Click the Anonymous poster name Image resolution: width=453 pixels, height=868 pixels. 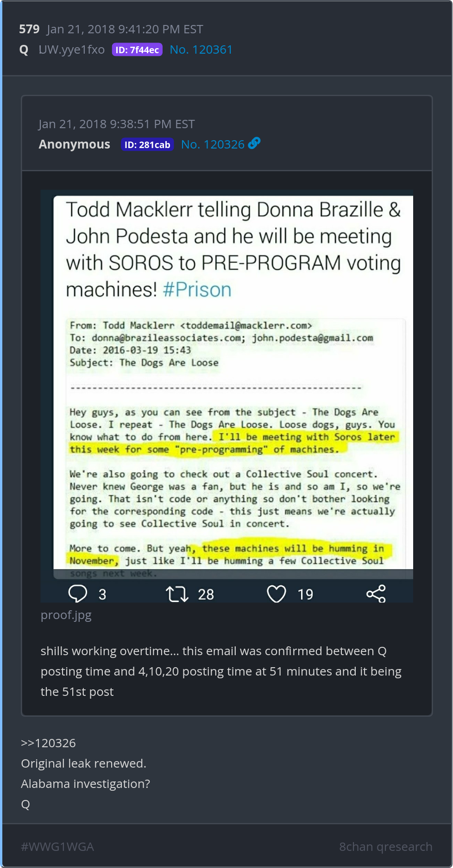[x=75, y=144]
